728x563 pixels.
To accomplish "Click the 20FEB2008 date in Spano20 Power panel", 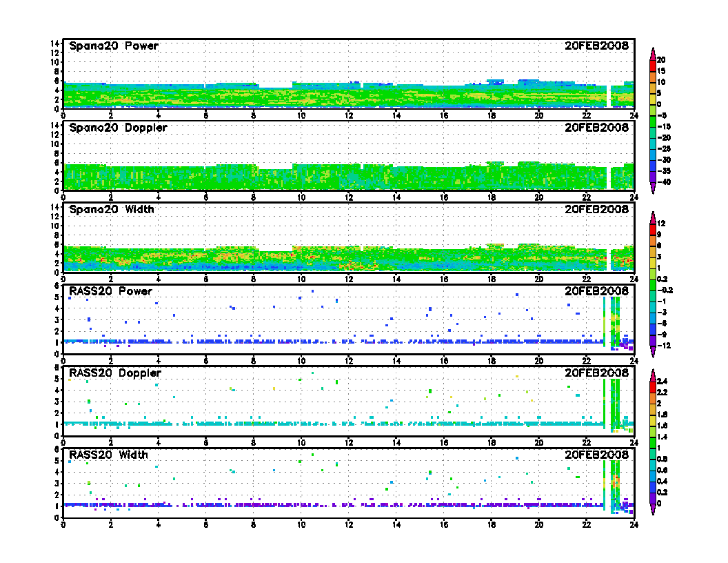I will click(x=596, y=46).
